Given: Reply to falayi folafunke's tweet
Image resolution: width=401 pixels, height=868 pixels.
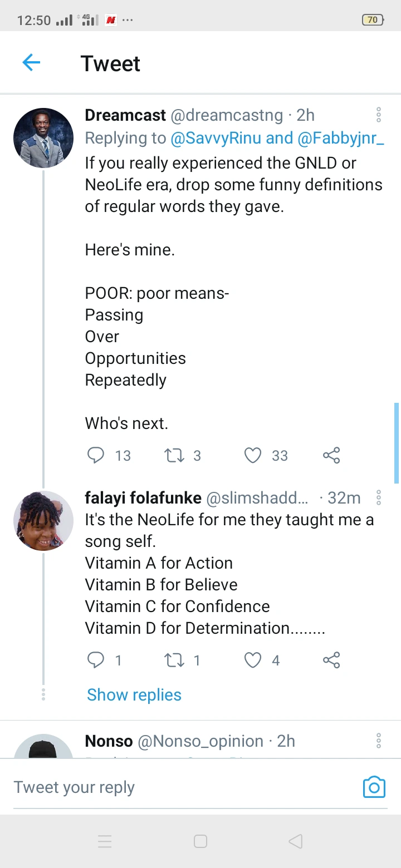Looking at the screenshot, I should [96, 660].
